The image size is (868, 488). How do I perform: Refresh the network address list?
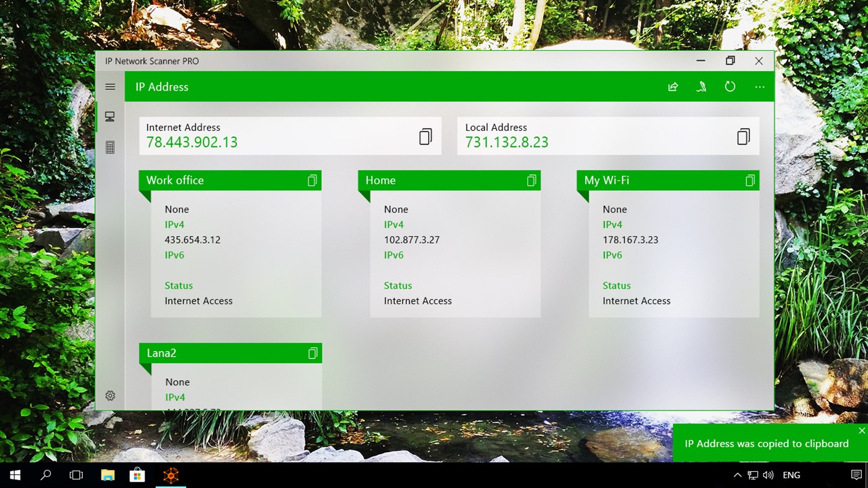point(730,87)
